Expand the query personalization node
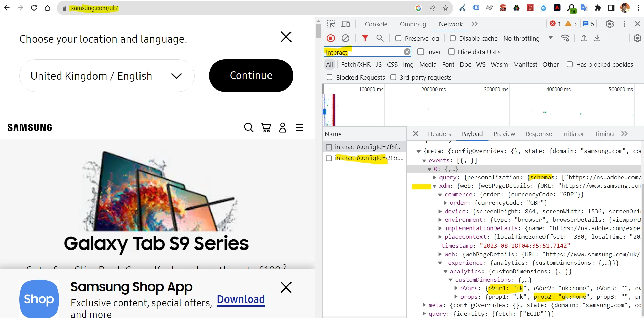 [435, 177]
